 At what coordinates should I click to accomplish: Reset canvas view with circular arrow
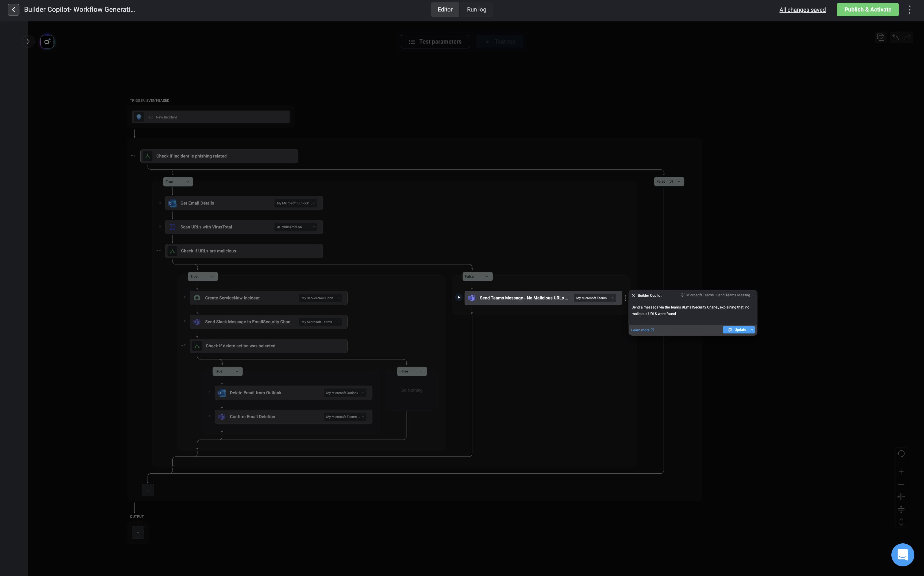pyautogui.click(x=901, y=453)
